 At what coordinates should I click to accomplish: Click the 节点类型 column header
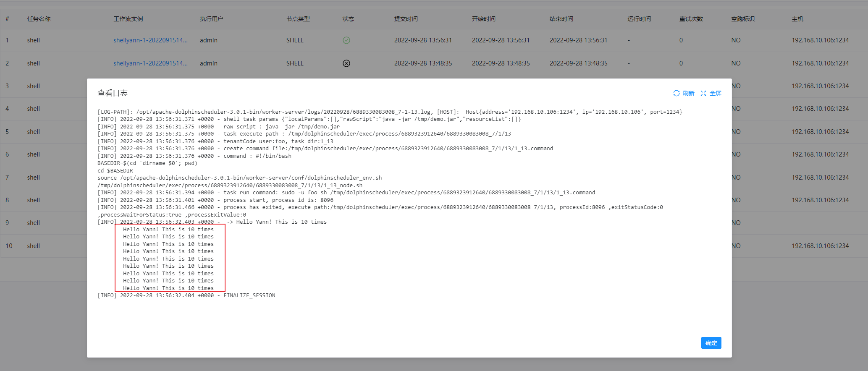click(x=298, y=19)
